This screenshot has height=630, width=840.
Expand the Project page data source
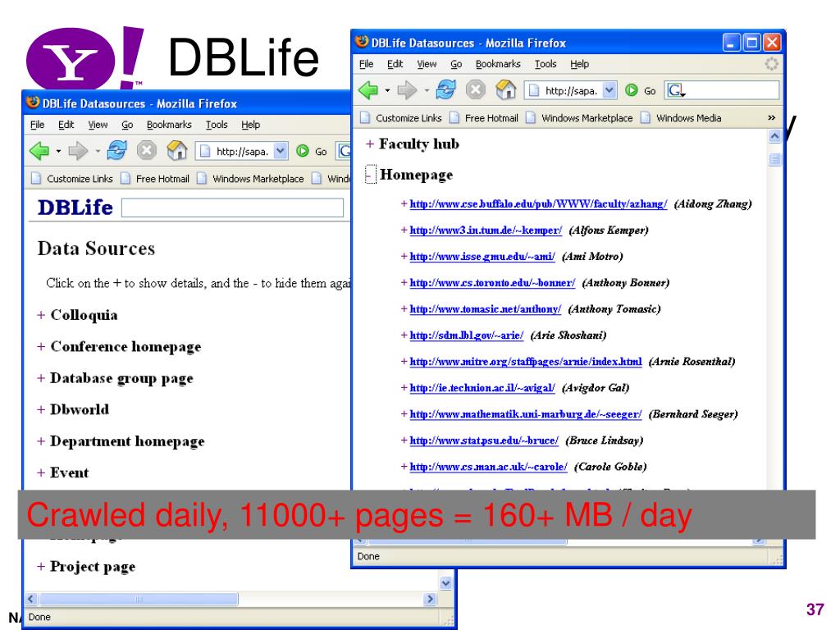click(x=41, y=567)
